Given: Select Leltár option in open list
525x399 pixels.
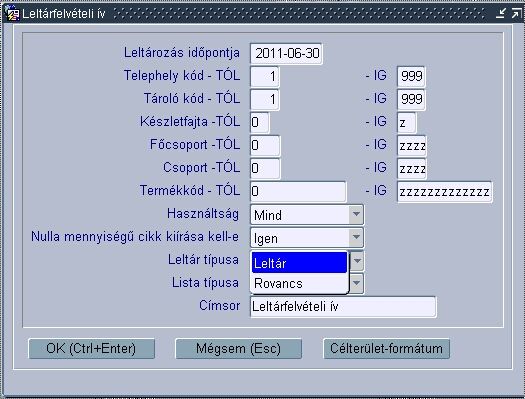Looking at the screenshot, I should coord(299,263).
